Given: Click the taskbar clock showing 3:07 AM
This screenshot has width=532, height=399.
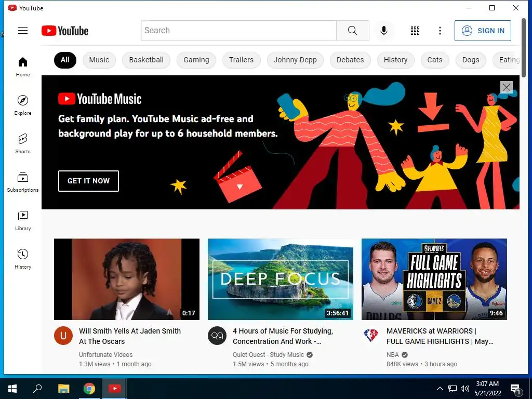Looking at the screenshot, I should tap(487, 389).
